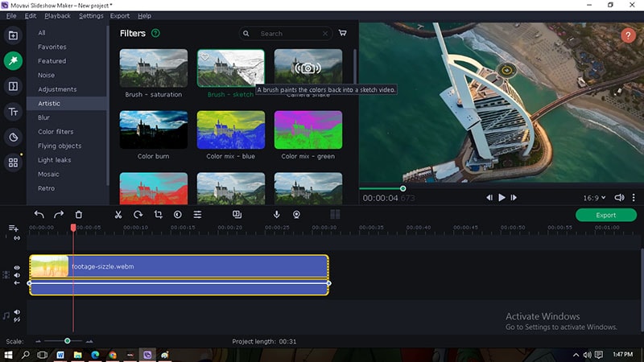Show hidden system tray icons
Image resolution: width=644 pixels, height=362 pixels.
pos(576,355)
